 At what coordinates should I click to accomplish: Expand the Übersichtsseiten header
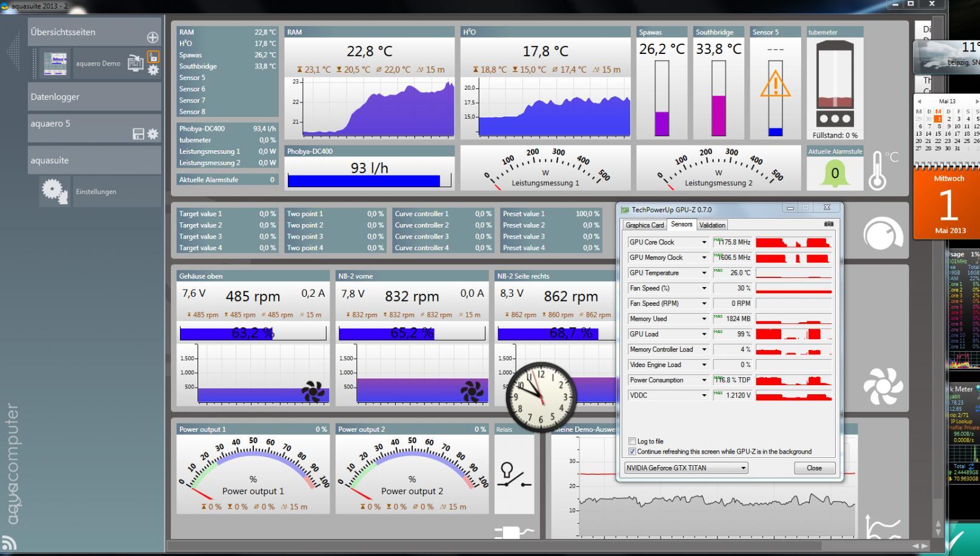pos(95,32)
